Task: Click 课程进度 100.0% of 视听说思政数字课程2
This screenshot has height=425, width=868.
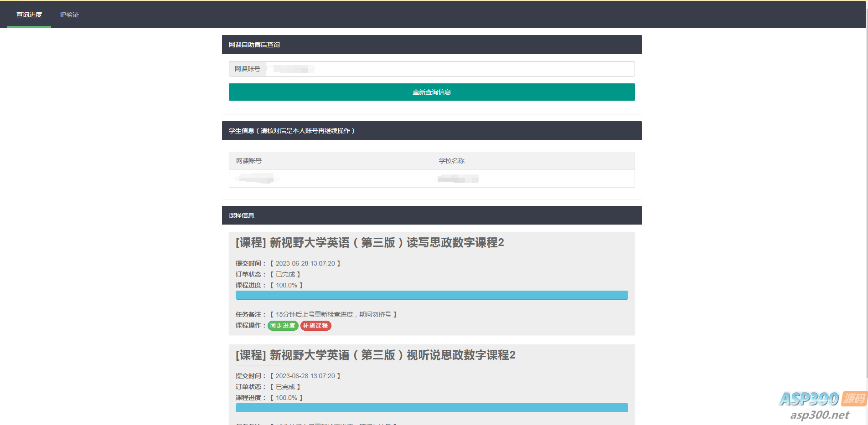Action: point(269,398)
